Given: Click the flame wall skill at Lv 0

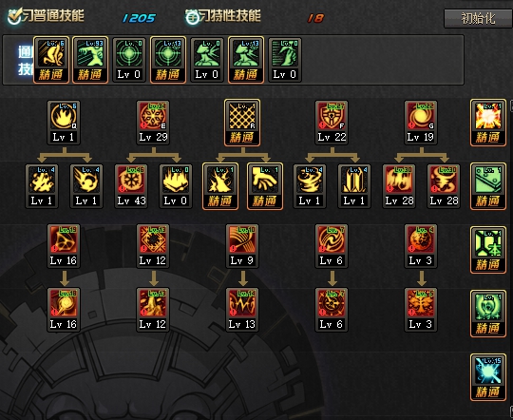Looking at the screenshot, I should pos(176,186).
